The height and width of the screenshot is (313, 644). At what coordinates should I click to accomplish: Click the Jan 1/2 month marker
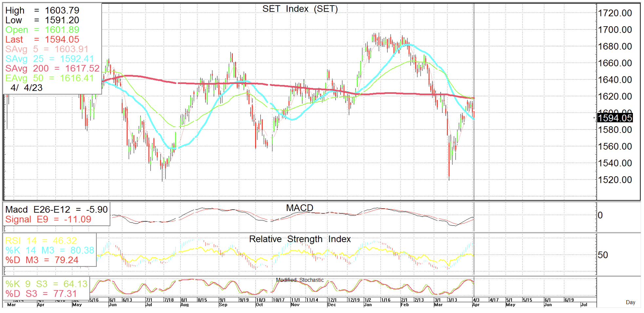(368, 302)
